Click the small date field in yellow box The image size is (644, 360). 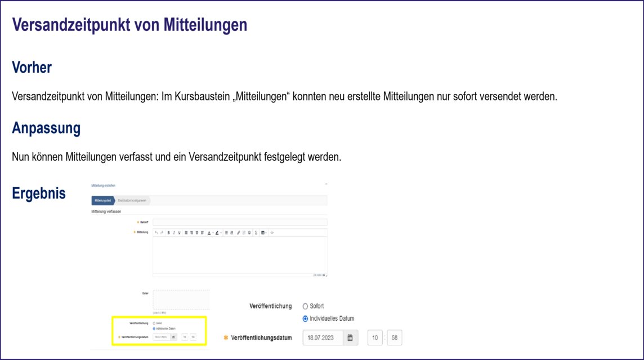[162, 337]
